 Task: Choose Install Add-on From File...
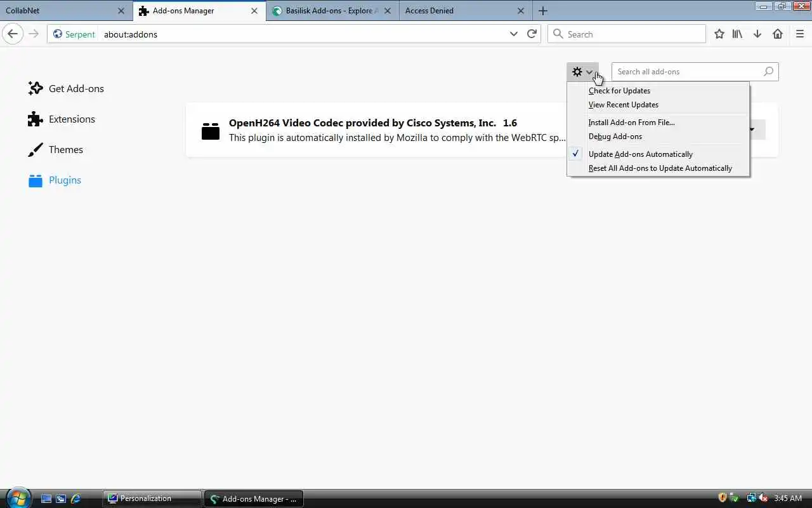[658, 123]
